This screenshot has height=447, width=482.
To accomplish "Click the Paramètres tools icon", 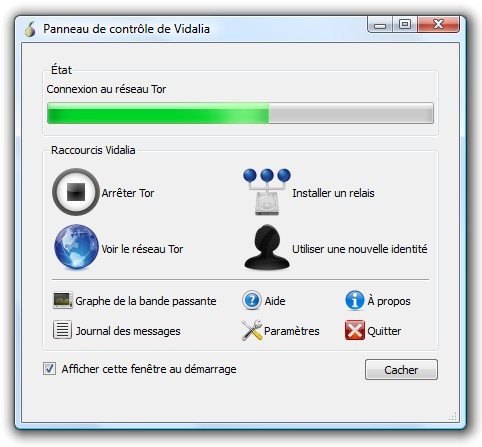I will (x=252, y=330).
